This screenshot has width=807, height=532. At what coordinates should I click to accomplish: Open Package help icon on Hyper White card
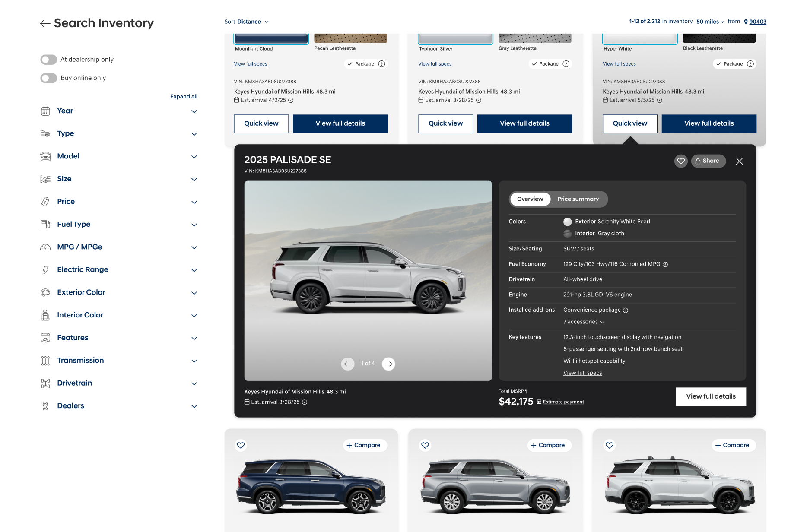[751, 64]
